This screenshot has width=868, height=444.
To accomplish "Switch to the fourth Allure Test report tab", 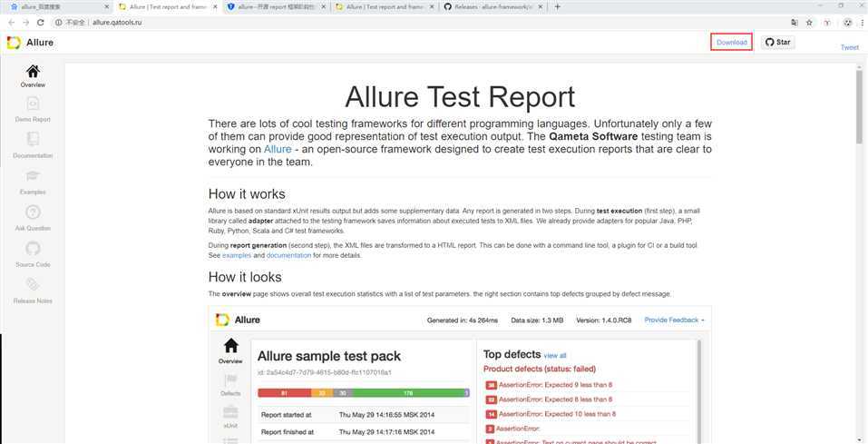I will pos(384,6).
